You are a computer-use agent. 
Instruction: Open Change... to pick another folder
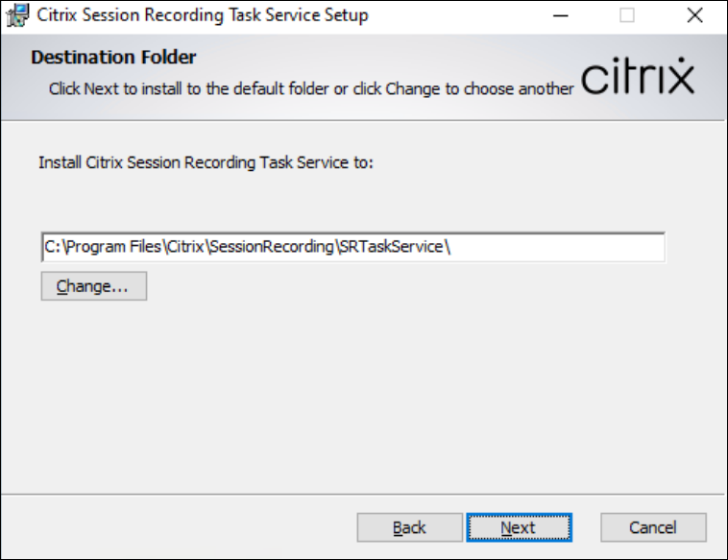click(x=93, y=286)
